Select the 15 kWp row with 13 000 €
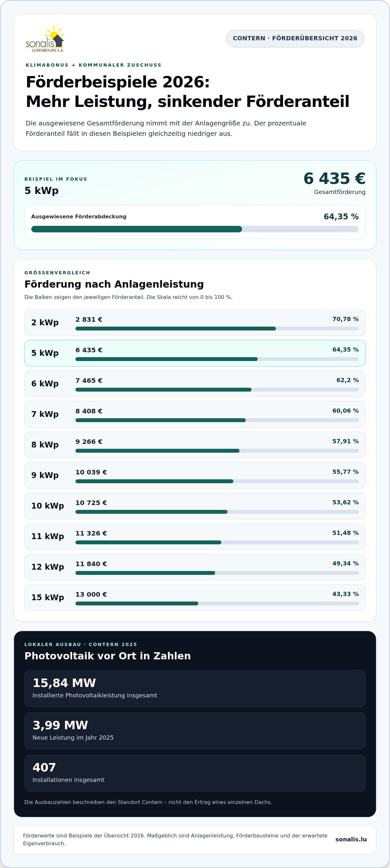The image size is (390, 868). tap(195, 597)
